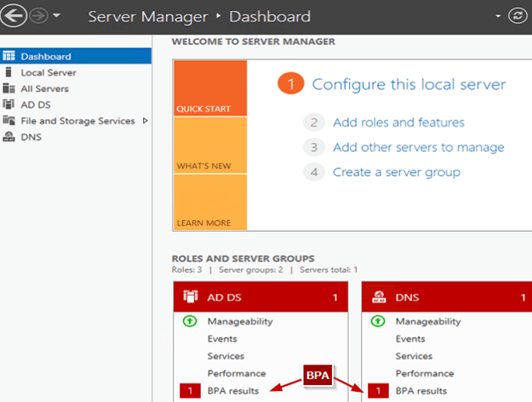Click the refresh dashboard icon
Image resolution: width=532 pixels, height=402 pixels.
pyautogui.click(x=518, y=15)
